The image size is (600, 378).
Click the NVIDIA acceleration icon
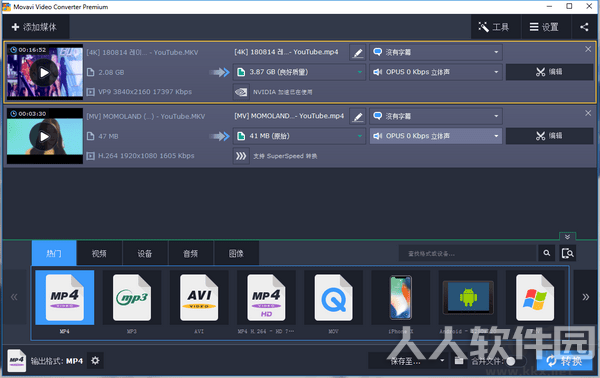point(241,92)
